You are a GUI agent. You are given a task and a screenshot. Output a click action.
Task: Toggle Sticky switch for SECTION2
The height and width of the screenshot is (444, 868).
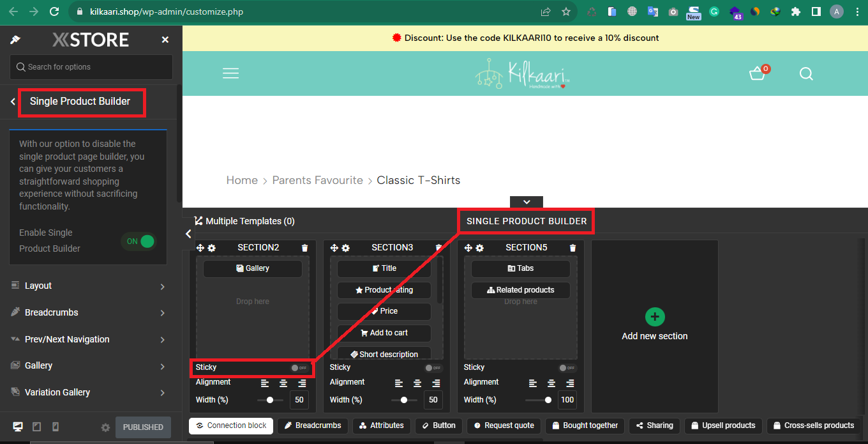click(x=299, y=368)
